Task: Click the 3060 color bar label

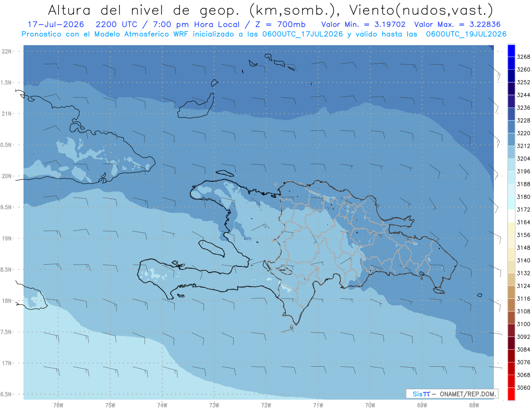Action: pos(523,388)
